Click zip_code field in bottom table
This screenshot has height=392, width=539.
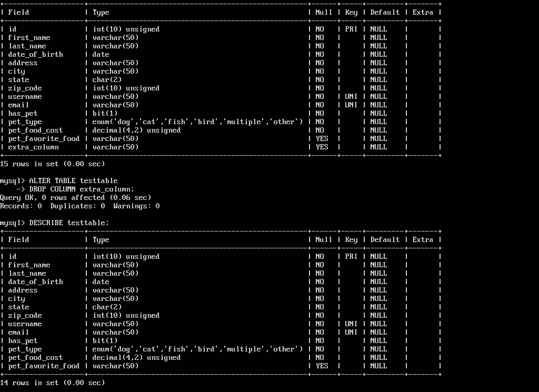pyautogui.click(x=25, y=316)
